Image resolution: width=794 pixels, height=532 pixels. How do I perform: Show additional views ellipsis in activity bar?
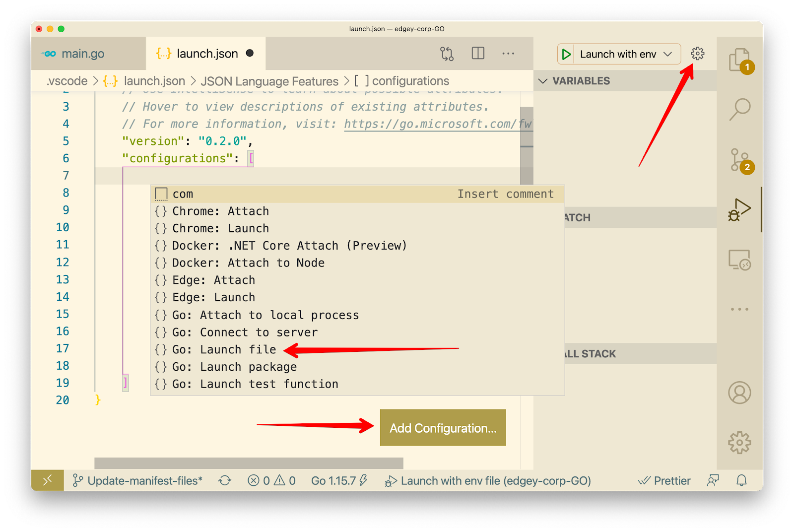click(x=739, y=309)
